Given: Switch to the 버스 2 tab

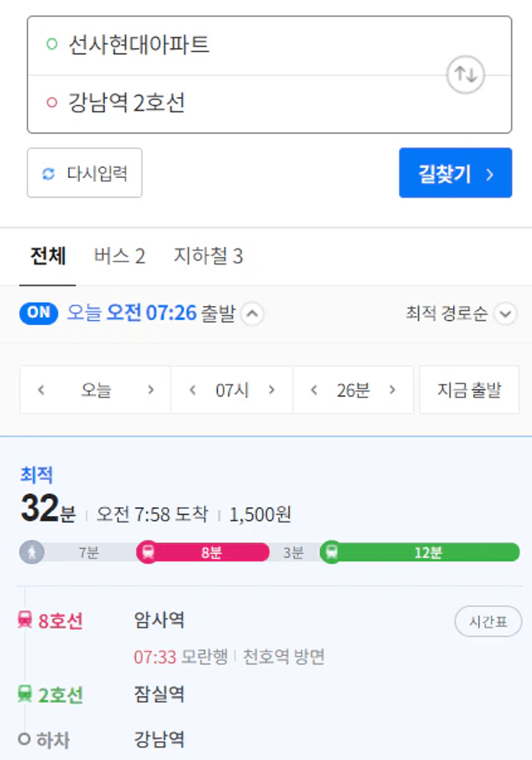Looking at the screenshot, I should [x=120, y=256].
